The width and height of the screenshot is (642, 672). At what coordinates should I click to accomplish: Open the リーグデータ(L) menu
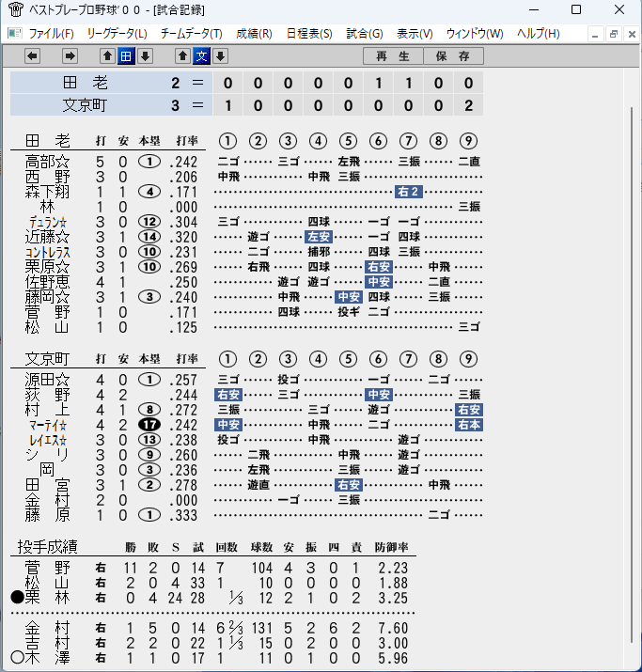point(117,34)
